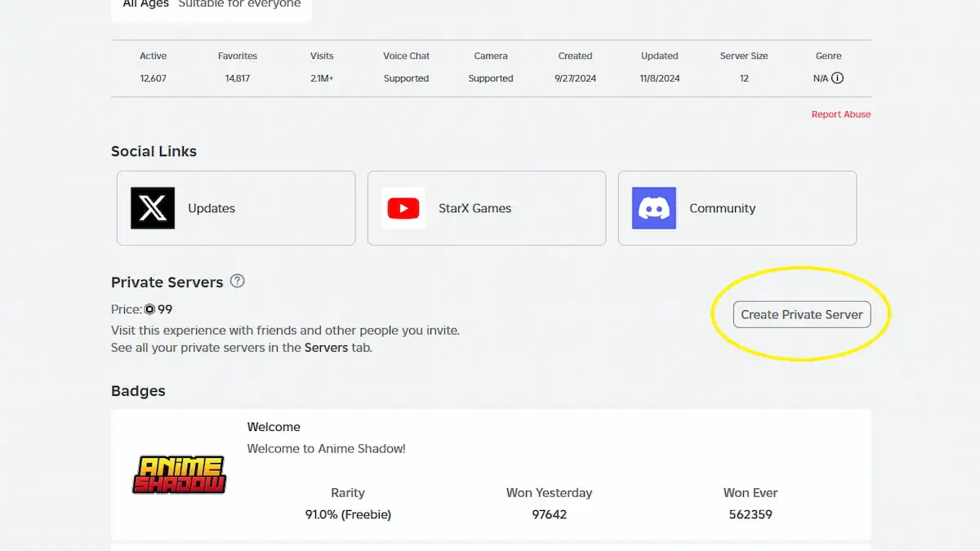Click the Created date 9/27/2024

point(575,78)
